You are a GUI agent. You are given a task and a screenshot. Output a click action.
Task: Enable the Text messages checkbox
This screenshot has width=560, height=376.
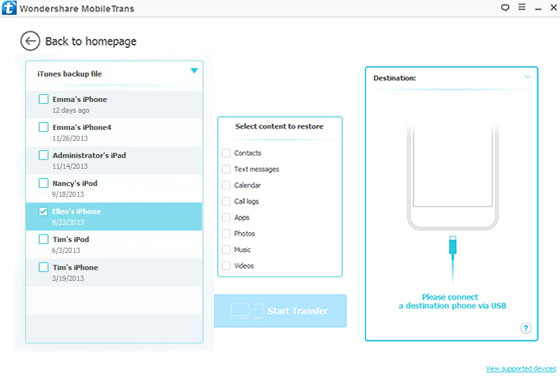[226, 169]
